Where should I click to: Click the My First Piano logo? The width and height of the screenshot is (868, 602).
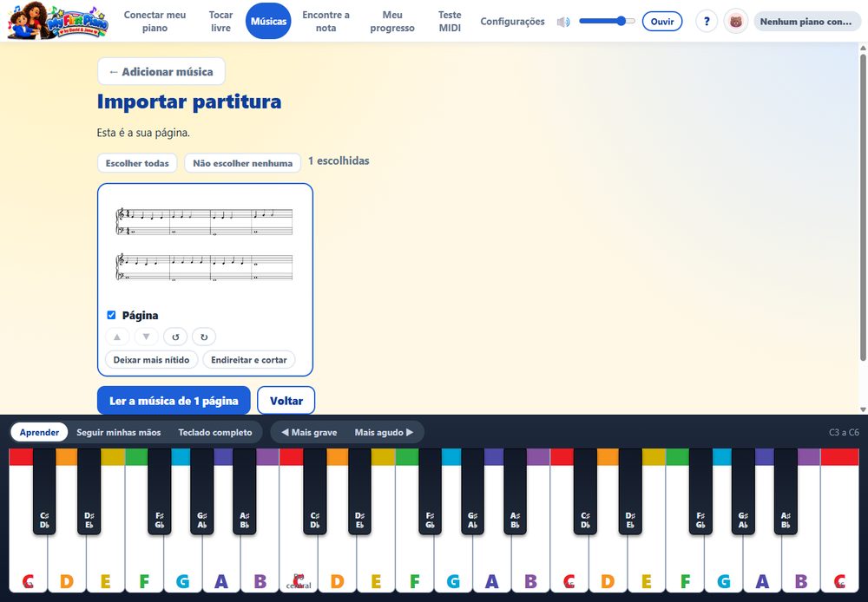[57, 21]
